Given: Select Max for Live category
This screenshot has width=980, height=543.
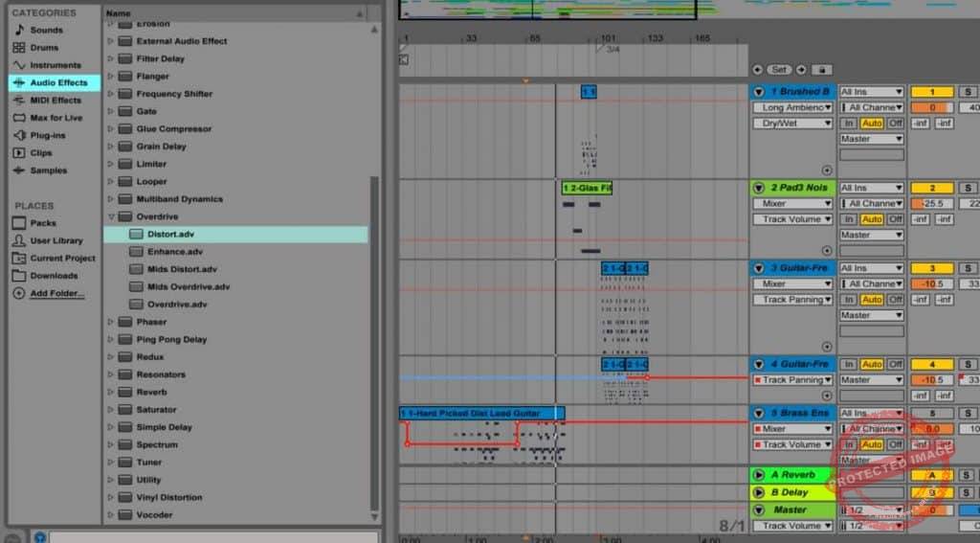Looking at the screenshot, I should [56, 118].
